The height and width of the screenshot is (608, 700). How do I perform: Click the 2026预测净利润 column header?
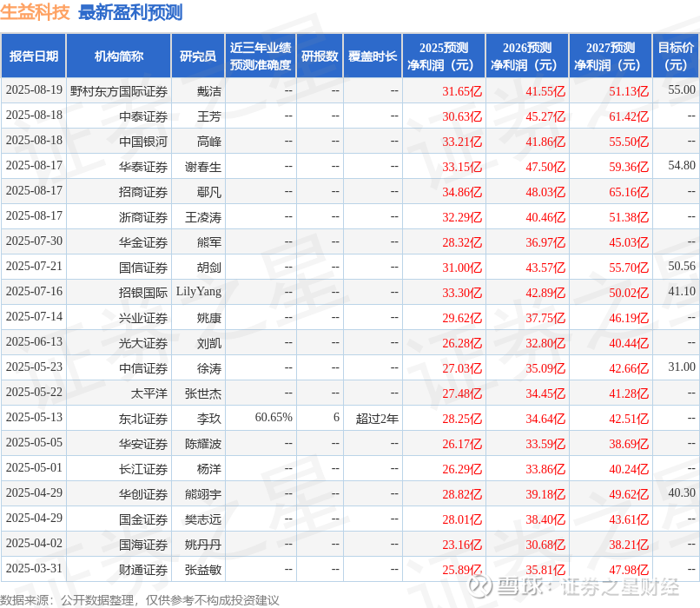click(527, 56)
